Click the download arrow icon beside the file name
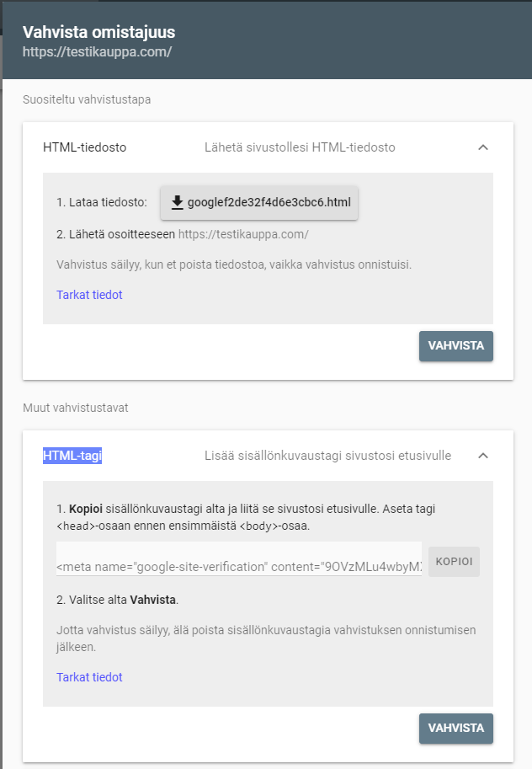 [177, 202]
